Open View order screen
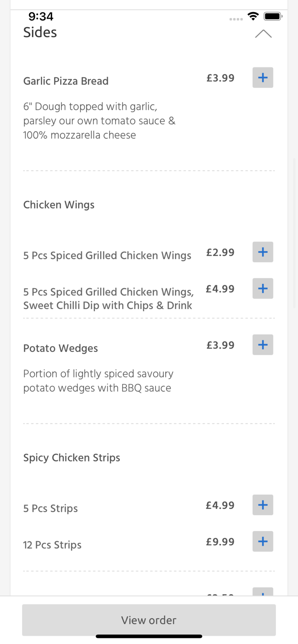This screenshot has width=298, height=644. (x=149, y=620)
